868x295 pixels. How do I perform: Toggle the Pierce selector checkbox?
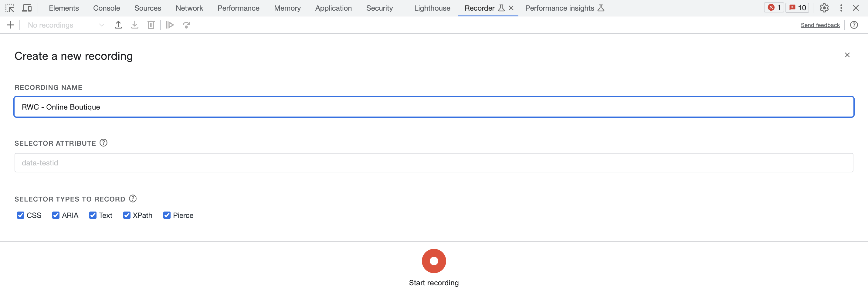coord(167,215)
